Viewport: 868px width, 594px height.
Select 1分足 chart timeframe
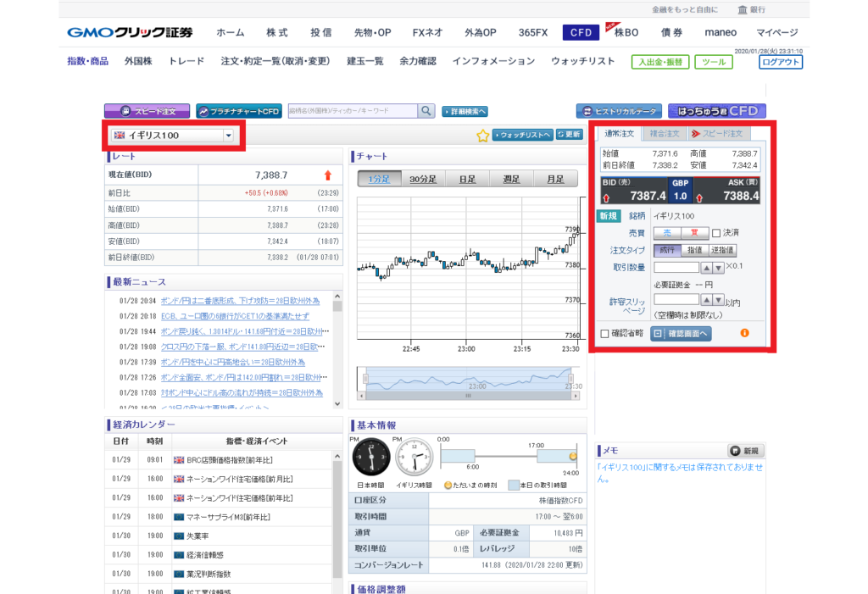point(379,179)
